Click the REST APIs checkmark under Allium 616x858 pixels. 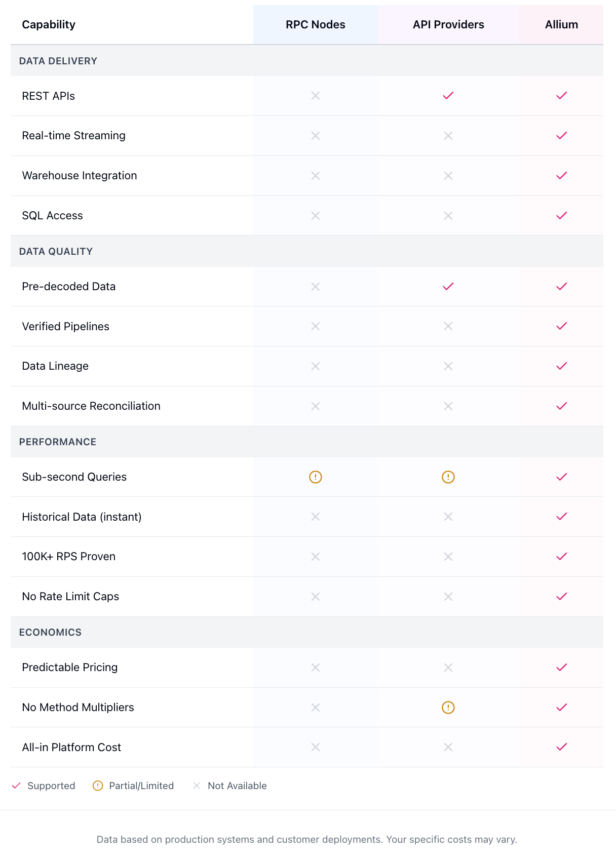click(561, 96)
